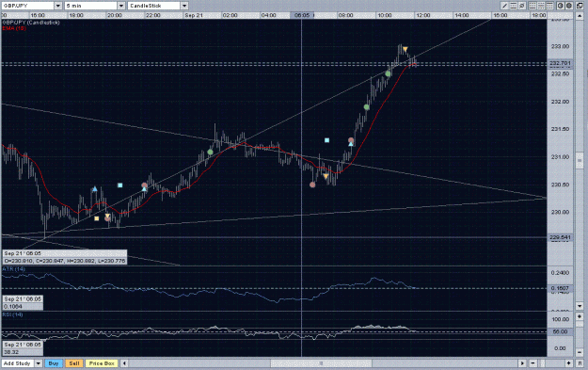Viewport: 588px width, 370px height.
Task: Click the orange down-triangle marker near 233.00 peak
Action: tap(405, 49)
